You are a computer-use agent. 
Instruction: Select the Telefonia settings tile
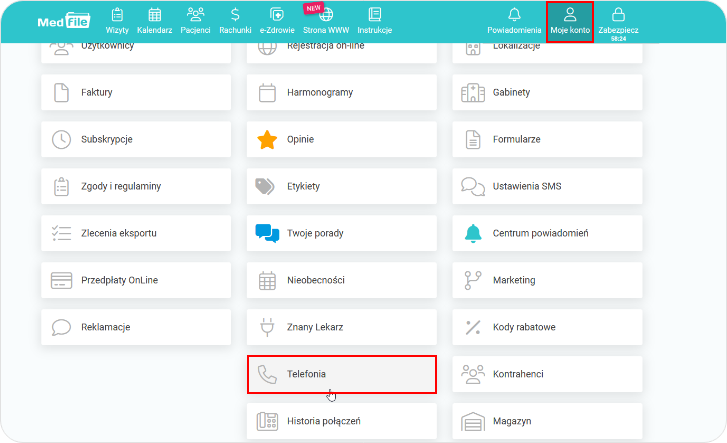tap(342, 374)
